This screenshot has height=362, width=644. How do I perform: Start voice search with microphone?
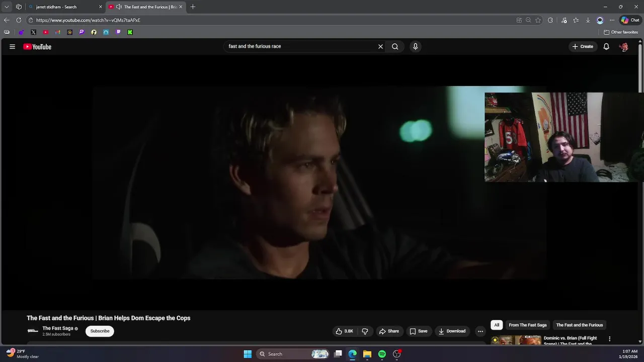click(415, 46)
